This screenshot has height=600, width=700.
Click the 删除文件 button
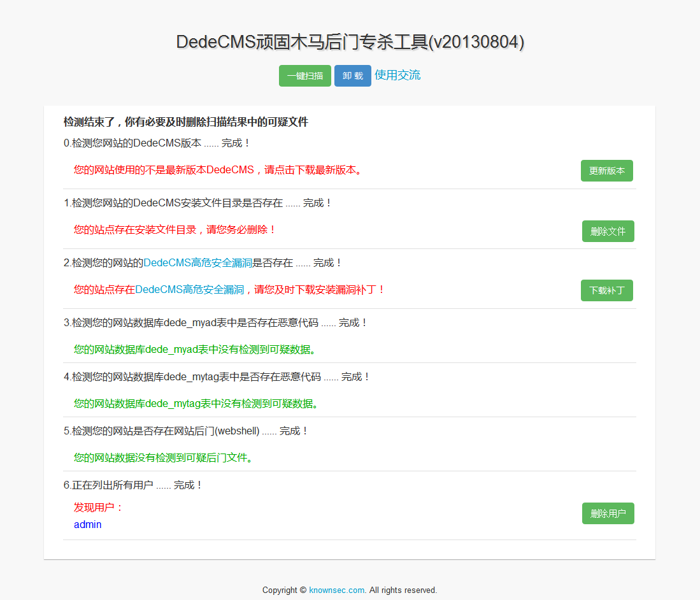point(608,231)
